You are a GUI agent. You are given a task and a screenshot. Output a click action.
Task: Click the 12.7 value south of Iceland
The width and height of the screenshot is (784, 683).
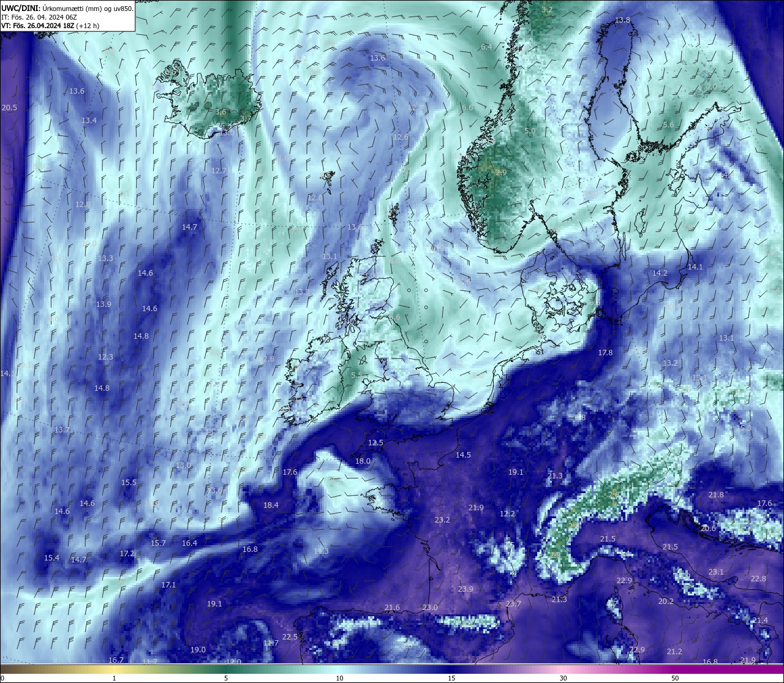pos(219,171)
